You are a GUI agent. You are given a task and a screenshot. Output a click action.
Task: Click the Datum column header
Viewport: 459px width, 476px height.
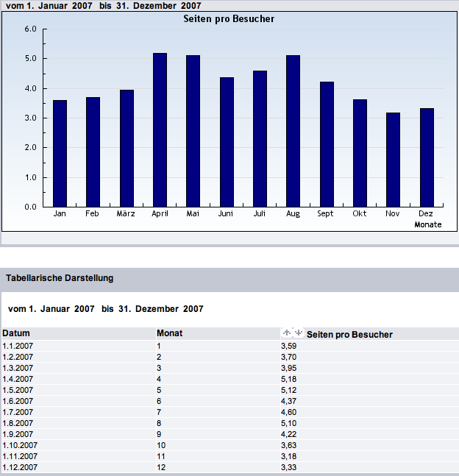16,333
